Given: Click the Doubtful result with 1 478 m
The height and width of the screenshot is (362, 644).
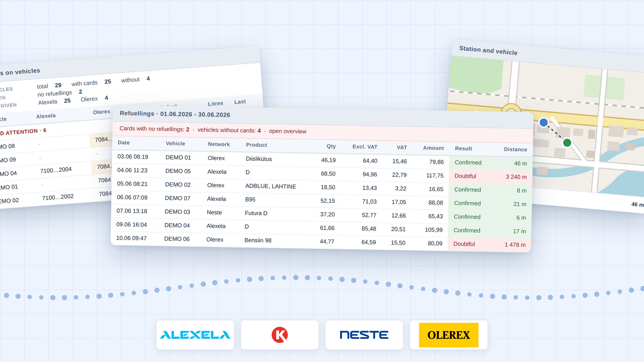Looking at the screenshot, I should point(464,244).
